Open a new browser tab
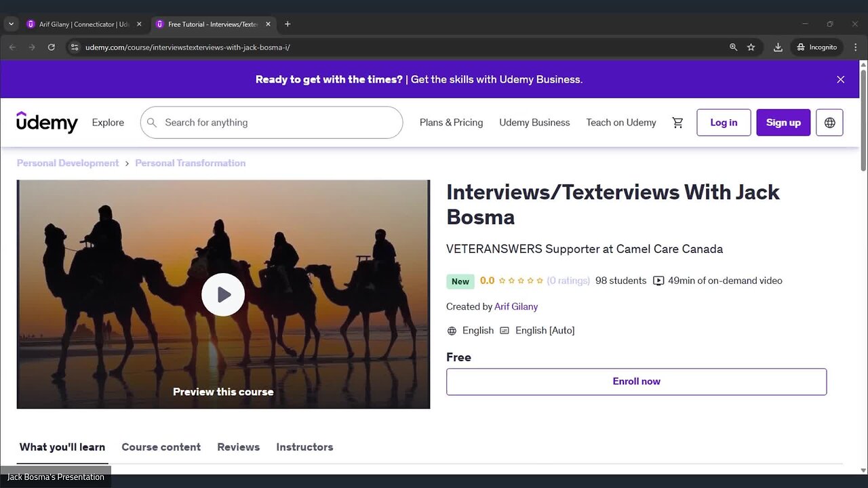The width and height of the screenshot is (868, 488). 288,24
